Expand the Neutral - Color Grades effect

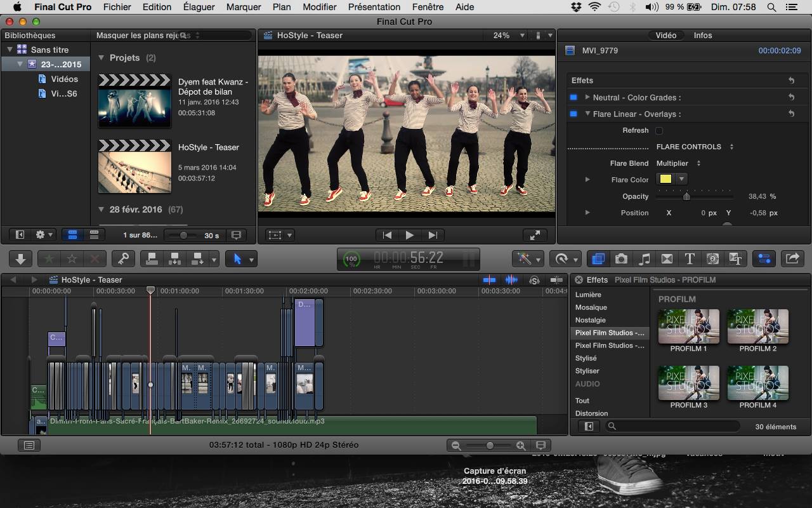click(587, 97)
